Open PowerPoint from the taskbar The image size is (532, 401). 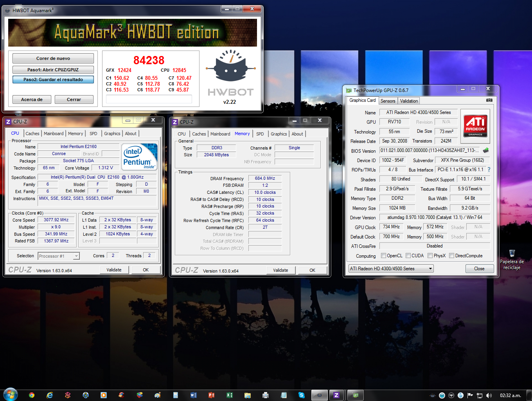[212, 395]
